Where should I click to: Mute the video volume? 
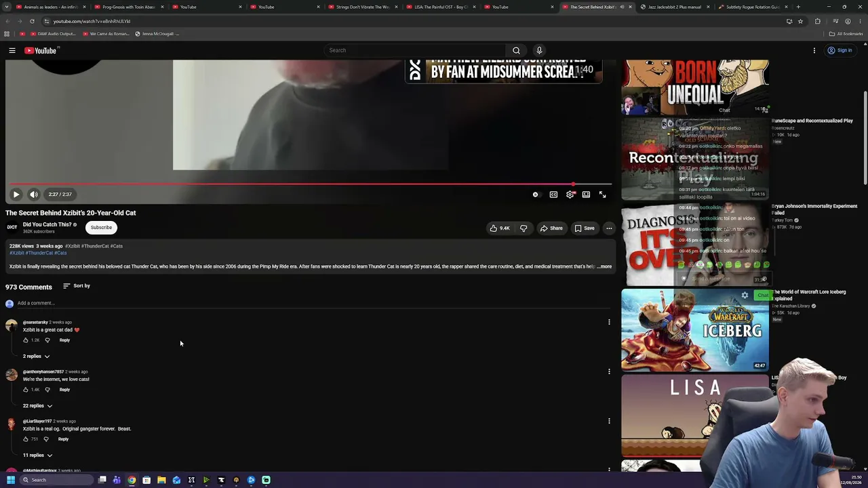33,195
